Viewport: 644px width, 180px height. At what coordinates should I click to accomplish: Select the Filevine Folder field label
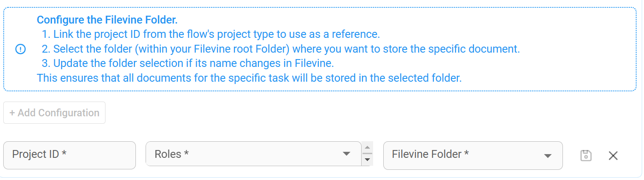pos(430,154)
